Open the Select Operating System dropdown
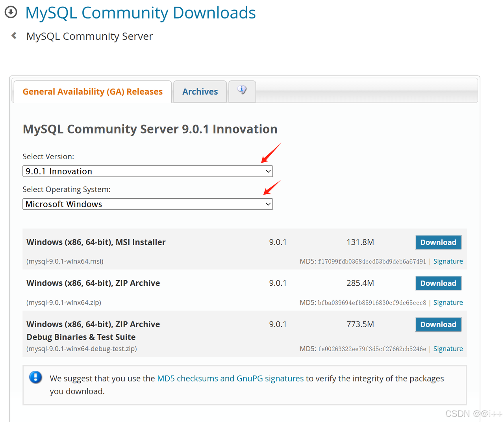The width and height of the screenshot is (504, 422). coord(148,204)
